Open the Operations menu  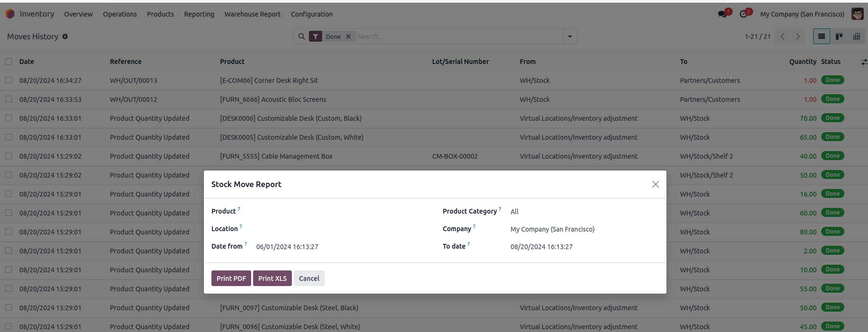[120, 14]
